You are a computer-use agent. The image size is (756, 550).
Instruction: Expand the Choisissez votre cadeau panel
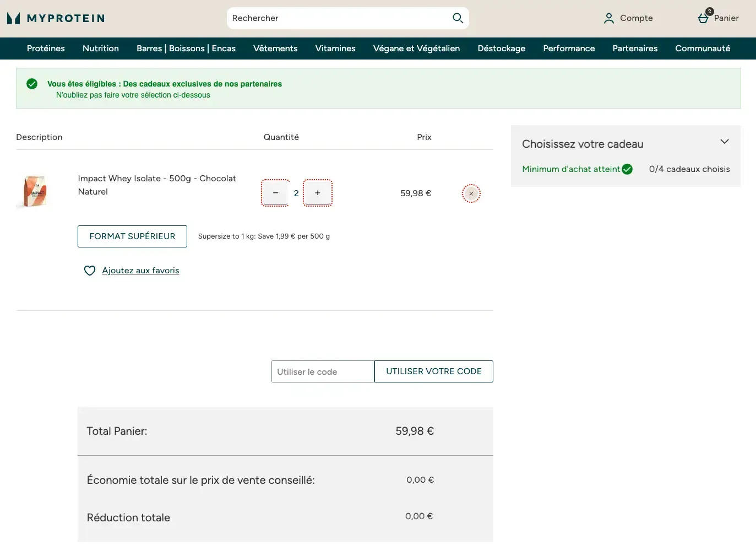click(725, 142)
